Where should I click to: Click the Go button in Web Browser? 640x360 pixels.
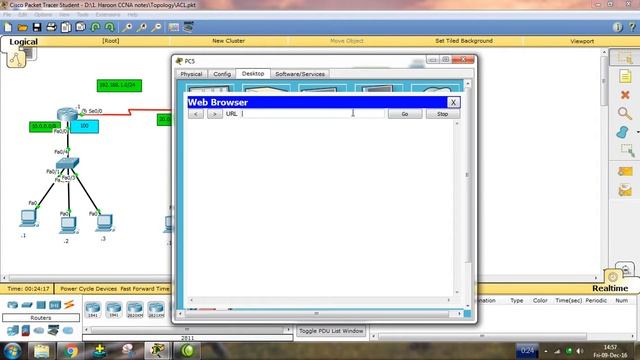click(x=405, y=114)
